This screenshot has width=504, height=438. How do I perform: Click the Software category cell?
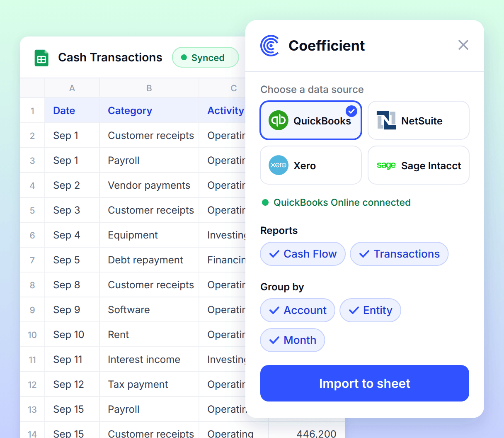pyautogui.click(x=149, y=309)
